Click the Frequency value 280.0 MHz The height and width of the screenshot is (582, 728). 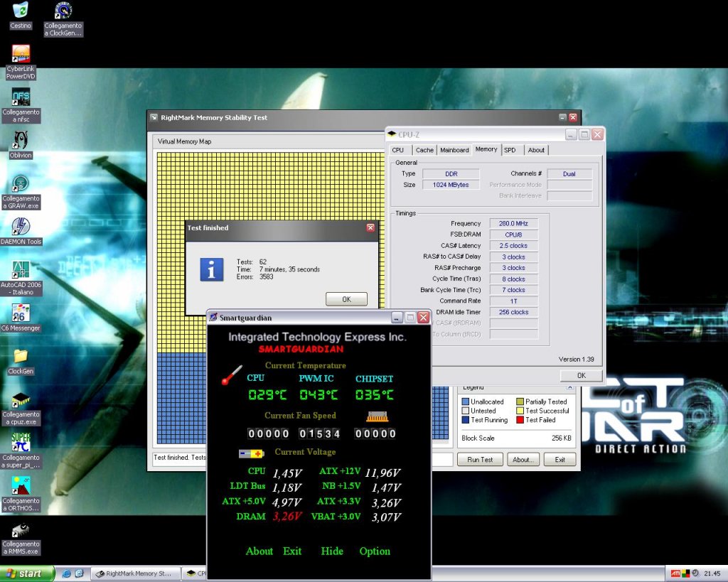coord(513,223)
